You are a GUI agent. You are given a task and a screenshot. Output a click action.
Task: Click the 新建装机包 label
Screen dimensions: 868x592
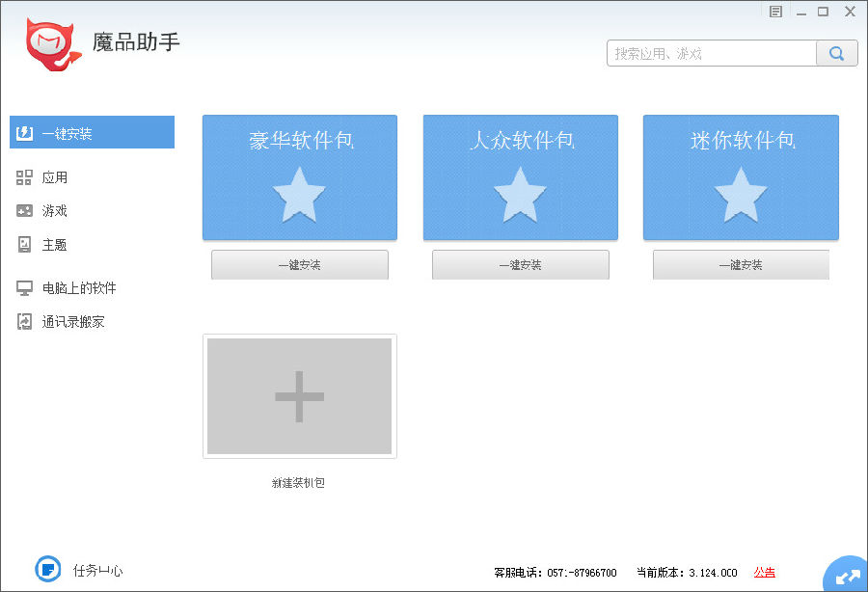pyautogui.click(x=298, y=482)
